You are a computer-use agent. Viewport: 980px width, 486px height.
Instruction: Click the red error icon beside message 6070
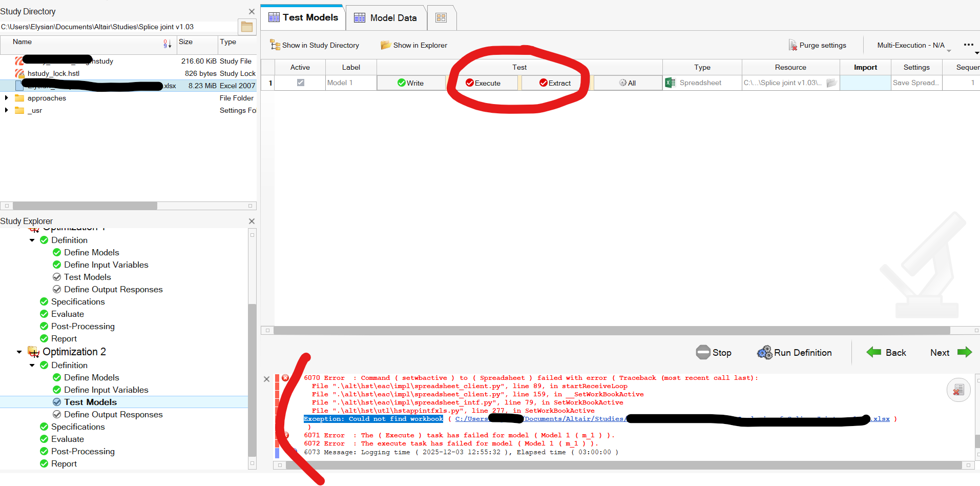click(285, 378)
